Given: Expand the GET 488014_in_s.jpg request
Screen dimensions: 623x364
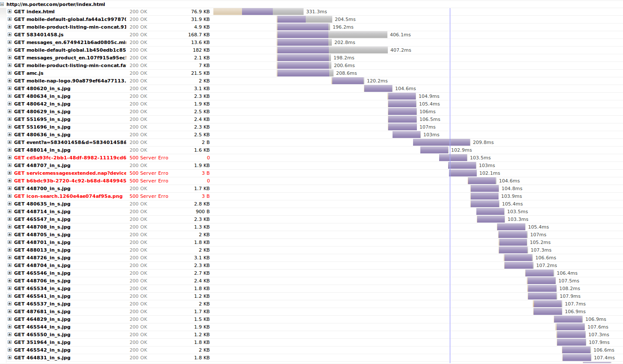Looking at the screenshot, I should [x=9, y=150].
